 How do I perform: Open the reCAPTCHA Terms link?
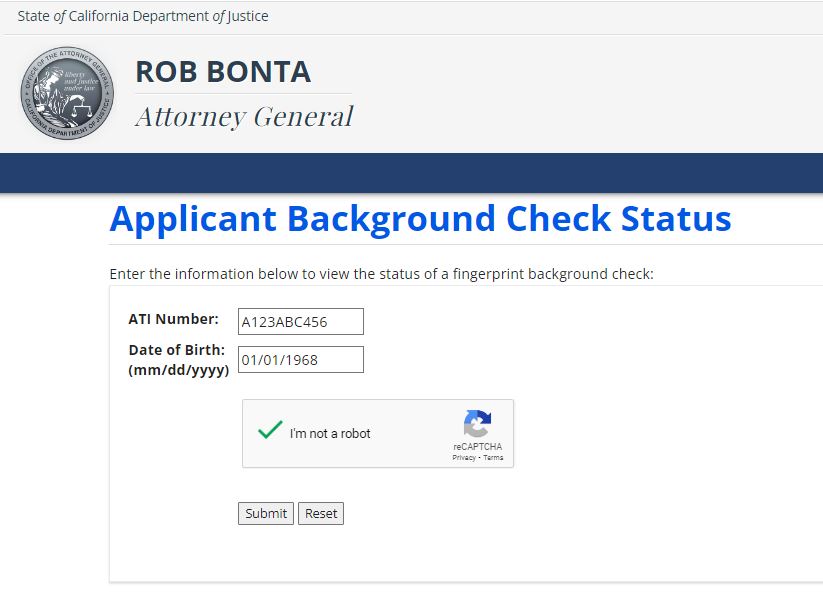tap(494, 458)
